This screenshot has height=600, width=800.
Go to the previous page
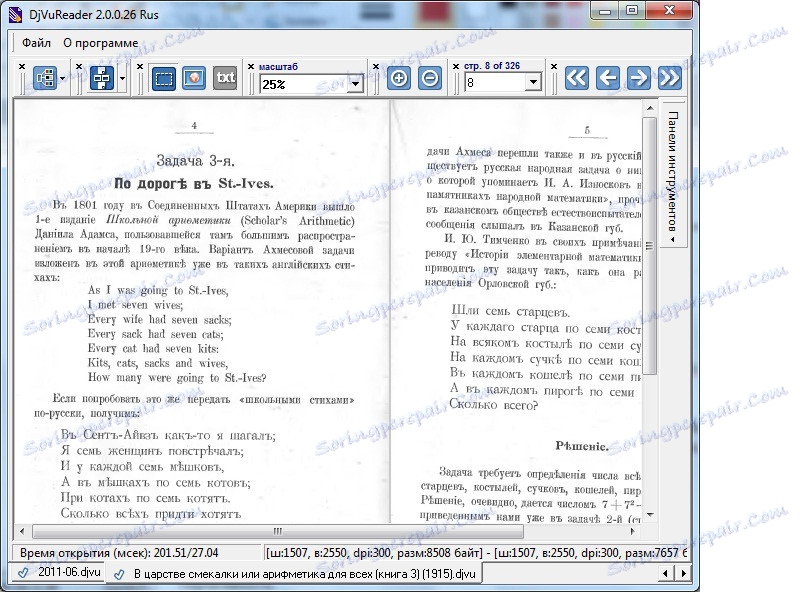[608, 78]
